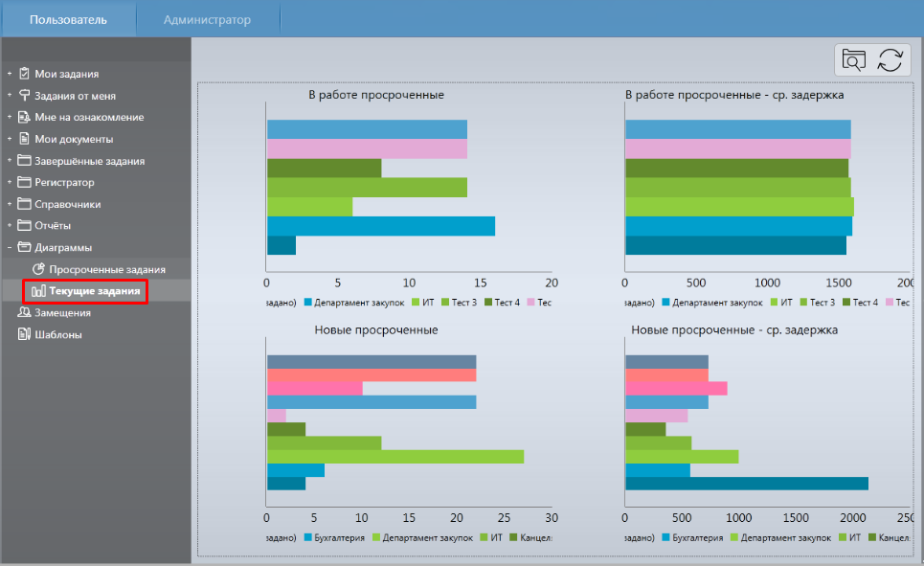924x566 pixels.
Task: Select the Пользователь tab
Action: pos(68,19)
